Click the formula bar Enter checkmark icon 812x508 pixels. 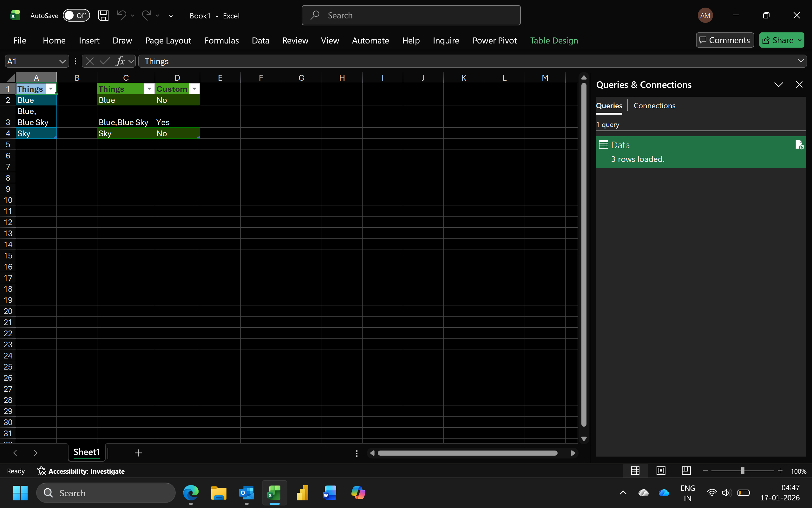coord(105,61)
